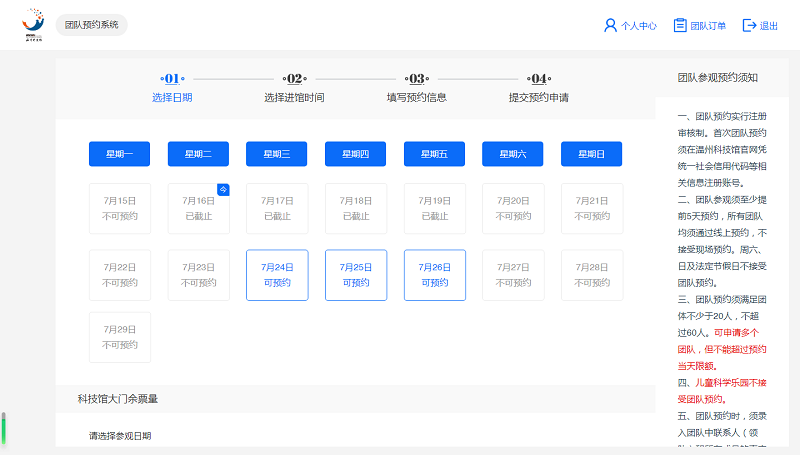This screenshot has height=455, width=800.
Task: Click the science museum logo icon
Action: pos(33,24)
